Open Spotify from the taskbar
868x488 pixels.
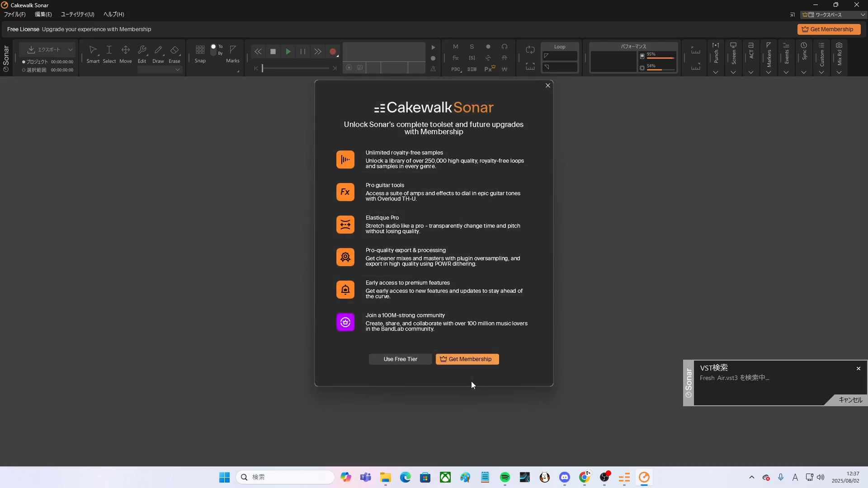tap(505, 477)
